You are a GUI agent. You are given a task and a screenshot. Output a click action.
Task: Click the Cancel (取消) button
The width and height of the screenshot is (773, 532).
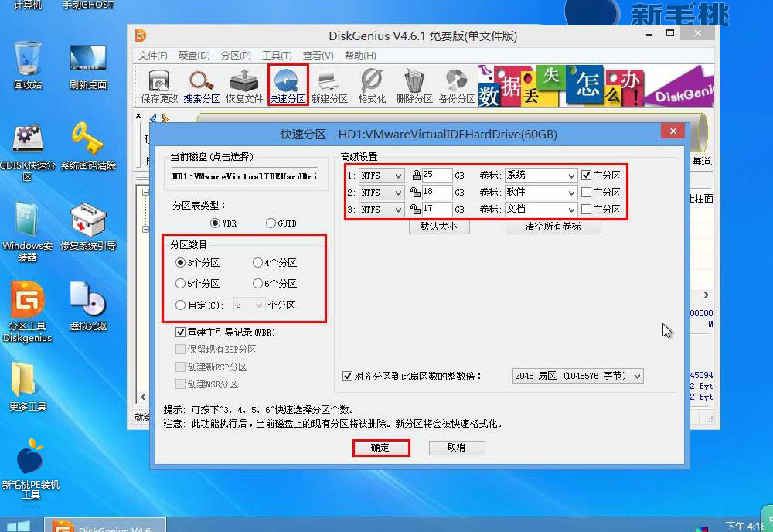point(457,448)
